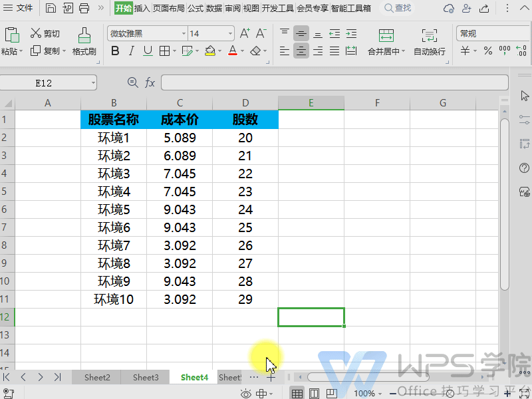Click the Format Painter (格式刷) icon

coord(84,35)
